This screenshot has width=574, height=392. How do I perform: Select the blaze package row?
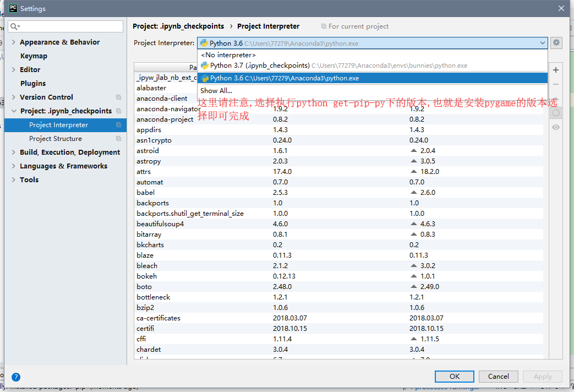click(338, 255)
